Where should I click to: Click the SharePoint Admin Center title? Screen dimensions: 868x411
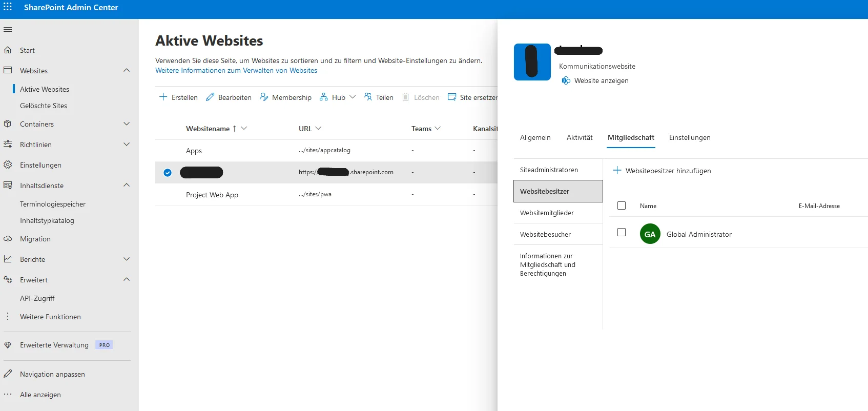[71, 7]
